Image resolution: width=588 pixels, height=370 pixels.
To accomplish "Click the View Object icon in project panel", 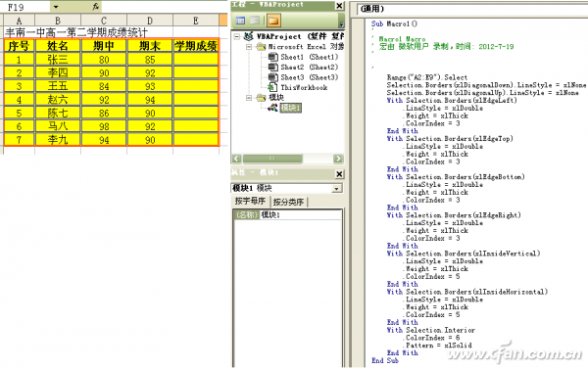I will tap(255, 21).
